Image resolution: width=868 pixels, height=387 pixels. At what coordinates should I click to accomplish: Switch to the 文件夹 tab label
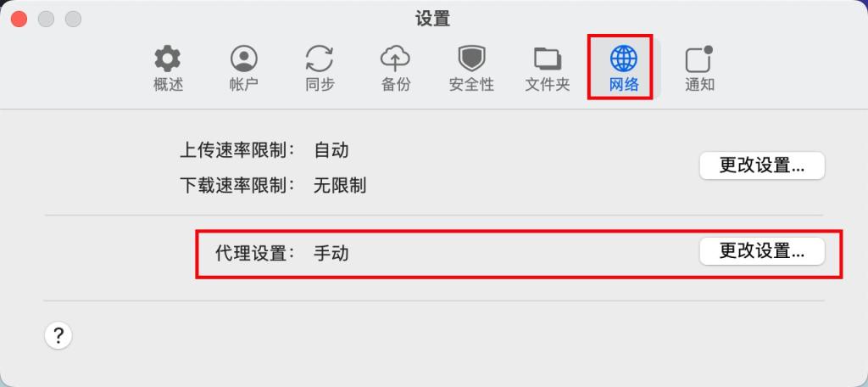[548, 84]
